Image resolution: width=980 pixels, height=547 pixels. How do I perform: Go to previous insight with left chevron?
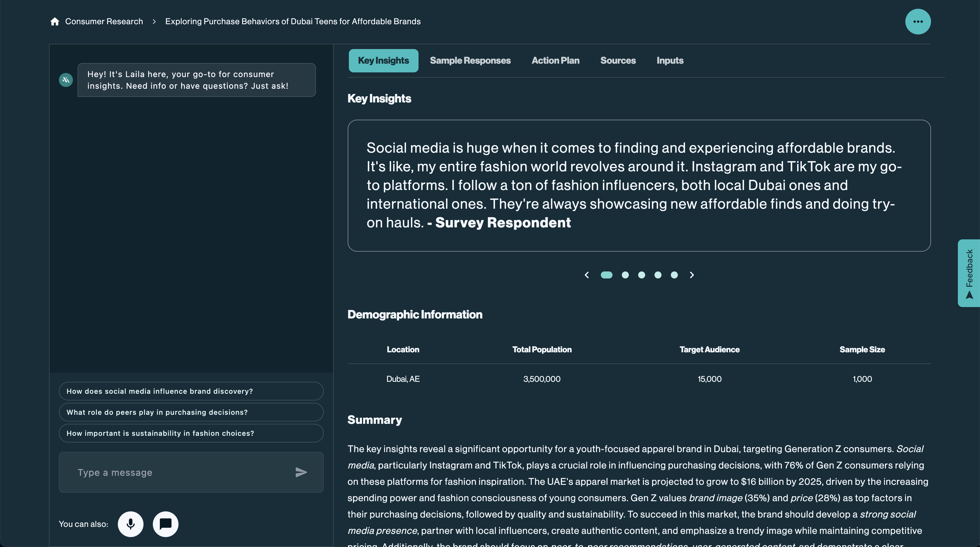pyautogui.click(x=587, y=275)
